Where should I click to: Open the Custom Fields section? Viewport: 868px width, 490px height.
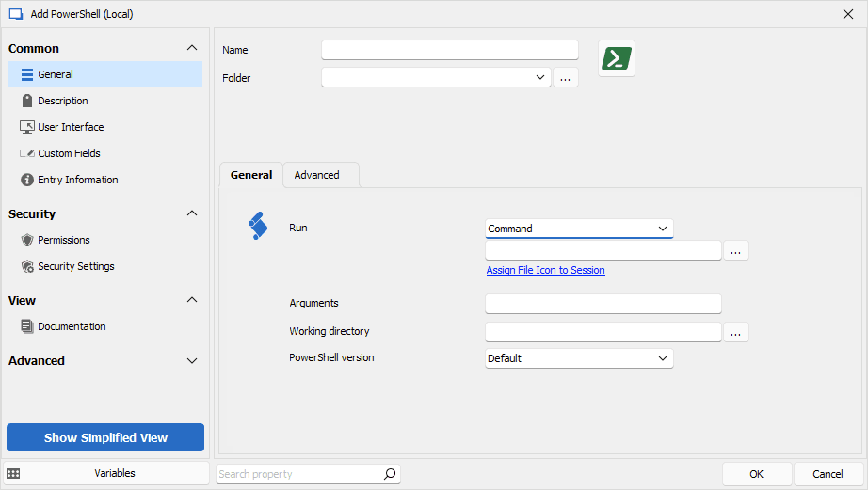(x=69, y=153)
